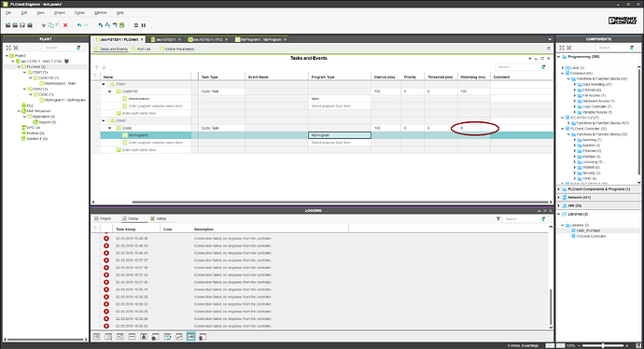Collapse the Programming category in COMPONENTS
Screen dimensions: 644x349
(x=559, y=57)
